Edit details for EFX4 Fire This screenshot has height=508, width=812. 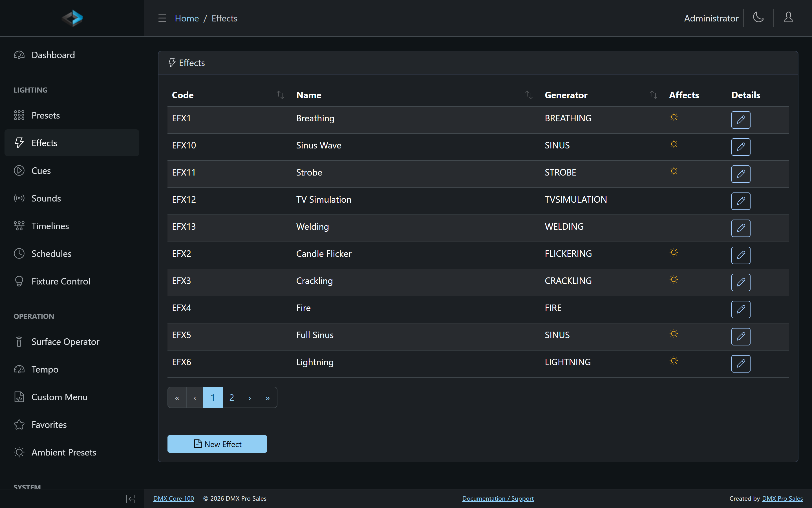[741, 309]
